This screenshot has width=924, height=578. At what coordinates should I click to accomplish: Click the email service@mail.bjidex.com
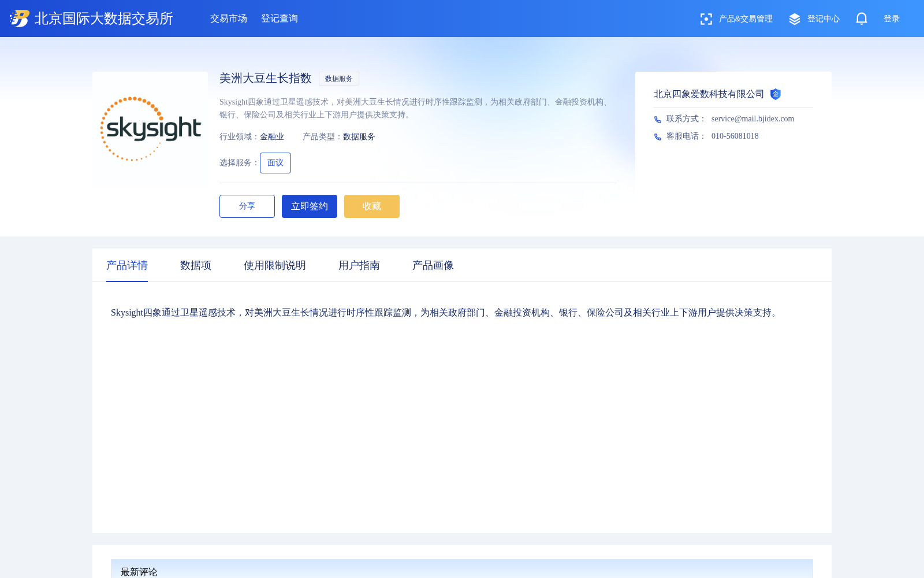coord(752,118)
